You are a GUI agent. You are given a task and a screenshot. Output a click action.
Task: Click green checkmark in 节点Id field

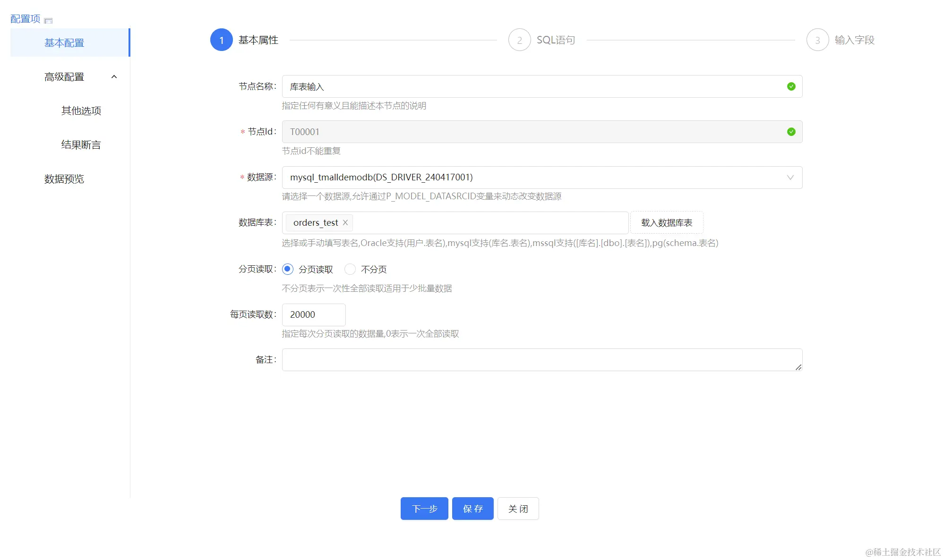[x=791, y=132]
